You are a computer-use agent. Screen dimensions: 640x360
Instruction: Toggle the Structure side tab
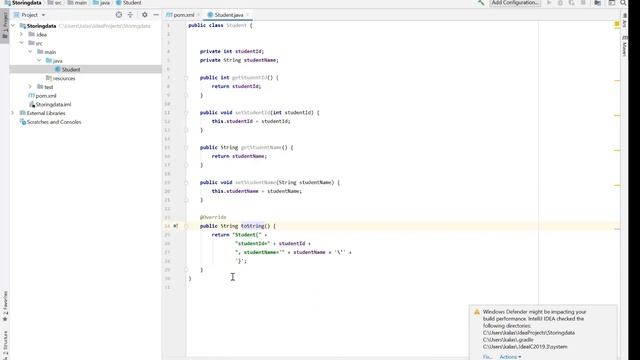[5, 344]
